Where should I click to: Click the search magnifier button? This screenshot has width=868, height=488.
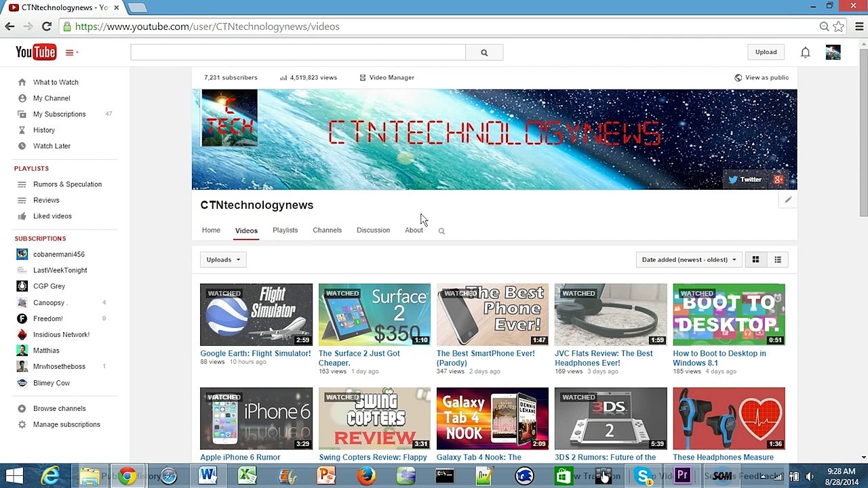(484, 52)
